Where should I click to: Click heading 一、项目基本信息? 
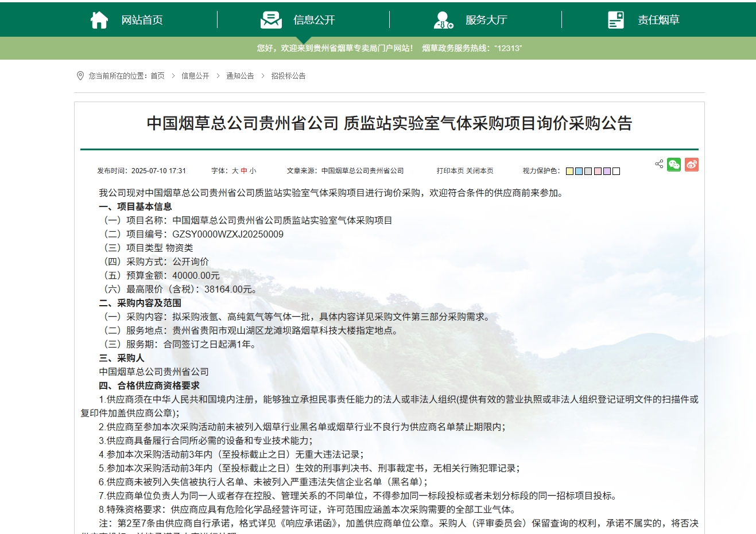(135, 206)
